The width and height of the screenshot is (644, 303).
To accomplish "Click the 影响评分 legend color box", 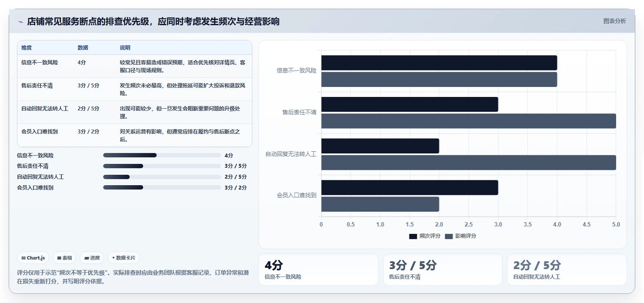I will pos(449,236).
